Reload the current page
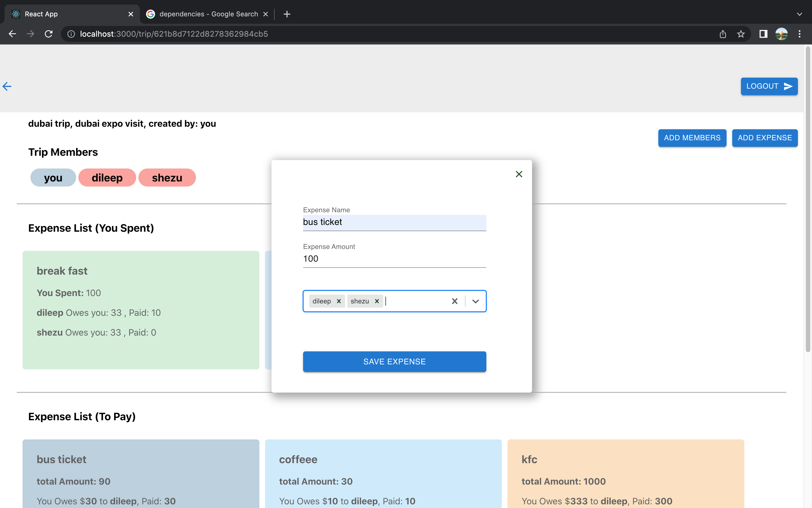 [49, 34]
